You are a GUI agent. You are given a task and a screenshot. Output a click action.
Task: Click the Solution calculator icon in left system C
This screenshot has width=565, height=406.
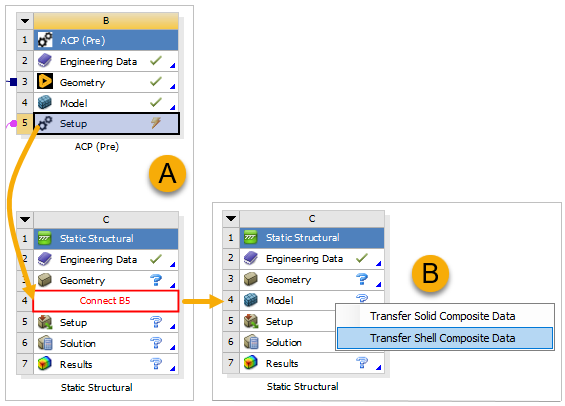coord(45,343)
